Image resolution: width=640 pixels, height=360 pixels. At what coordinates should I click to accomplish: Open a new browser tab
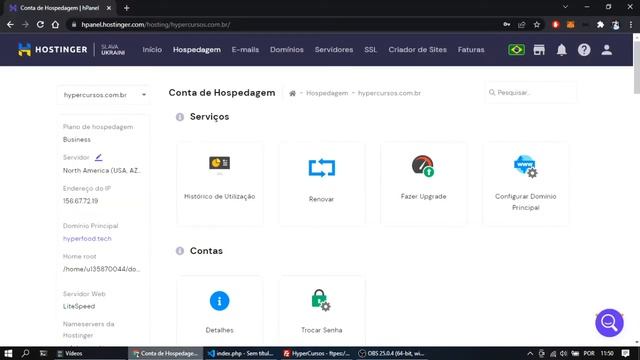(x=127, y=8)
